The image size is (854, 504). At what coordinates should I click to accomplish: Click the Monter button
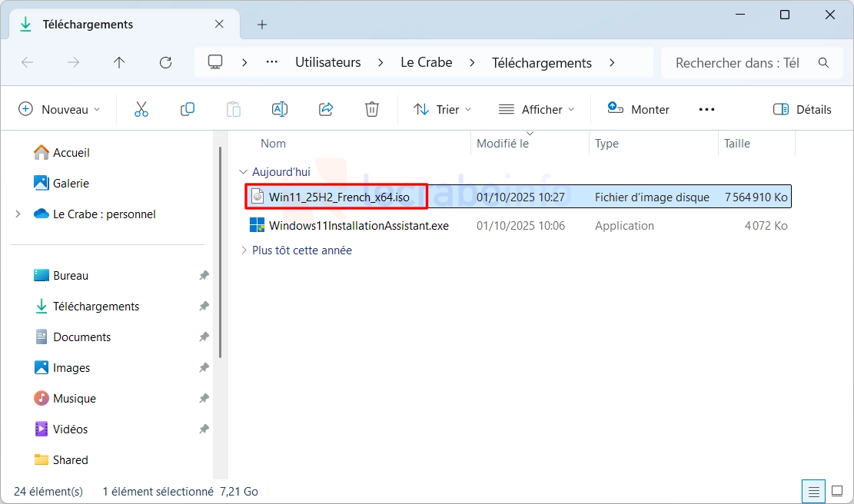coord(639,109)
